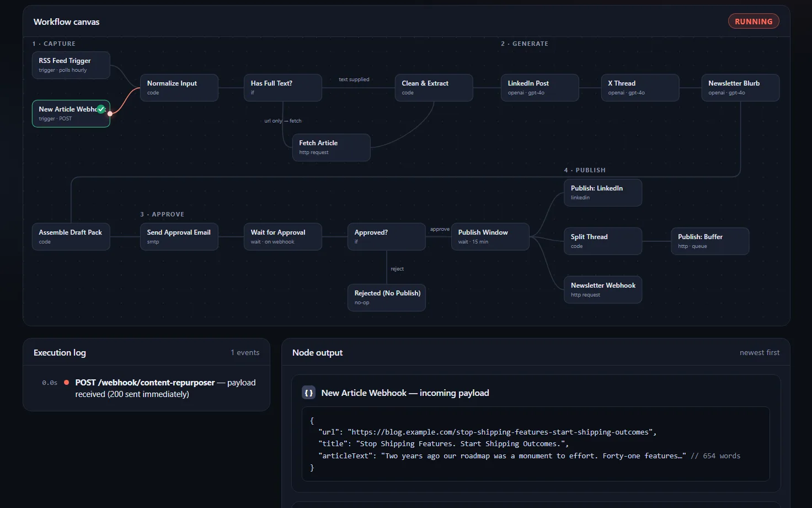Click the '3 · APPROVE' section label
The width and height of the screenshot is (812, 508).
[x=162, y=214]
